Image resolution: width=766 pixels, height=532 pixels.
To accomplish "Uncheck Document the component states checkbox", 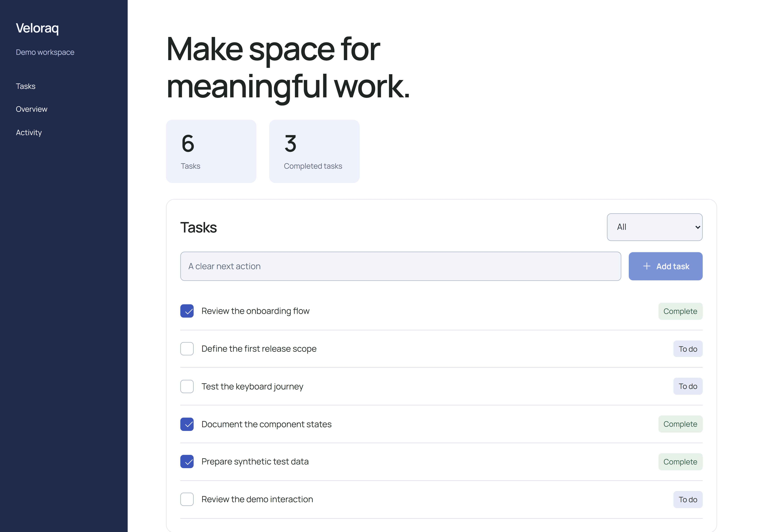I will pyautogui.click(x=187, y=424).
